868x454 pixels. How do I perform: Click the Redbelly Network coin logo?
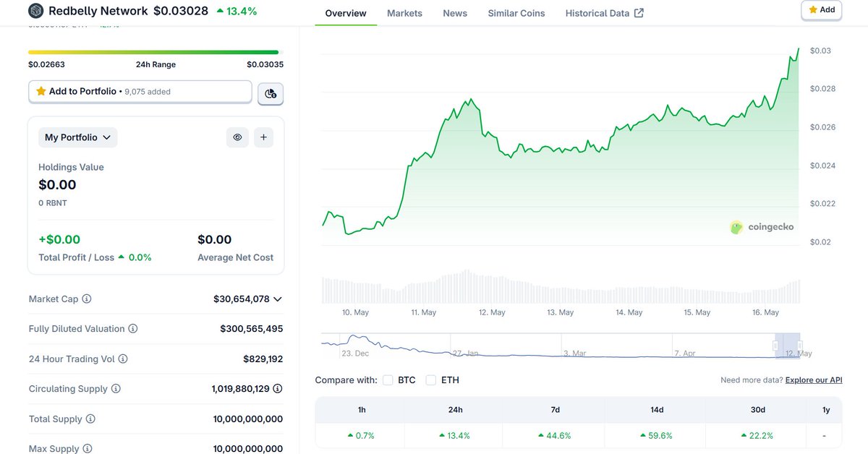[35, 11]
